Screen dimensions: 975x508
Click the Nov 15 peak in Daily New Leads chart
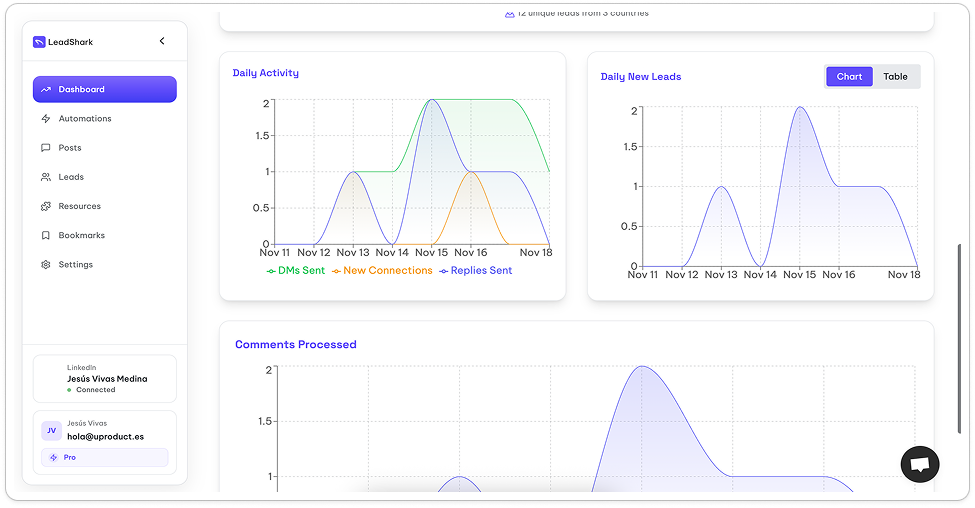point(800,107)
